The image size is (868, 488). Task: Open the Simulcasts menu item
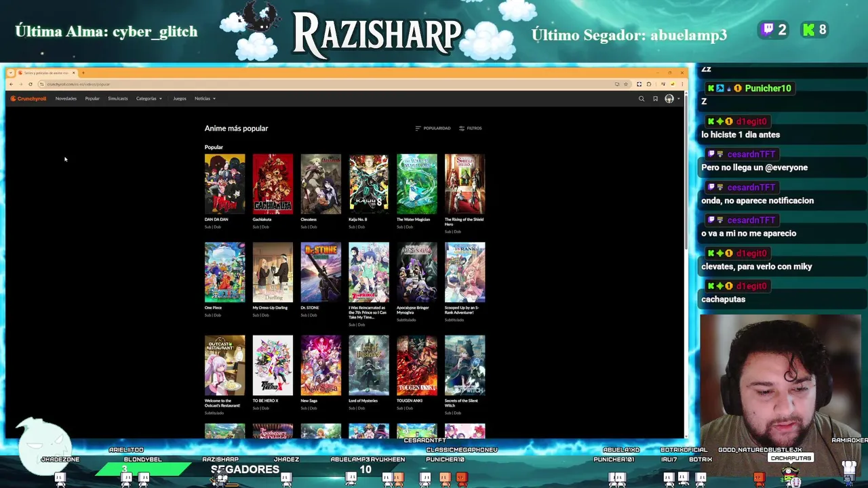click(x=117, y=99)
